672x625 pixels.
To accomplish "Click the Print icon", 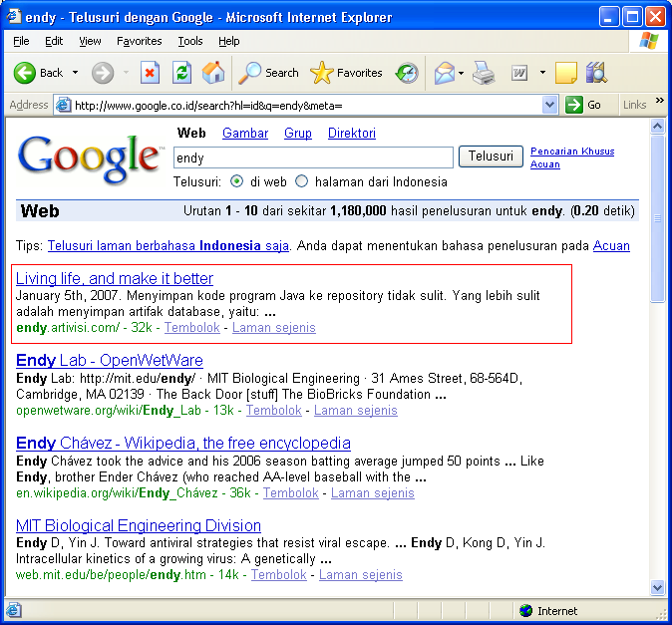I will click(484, 73).
